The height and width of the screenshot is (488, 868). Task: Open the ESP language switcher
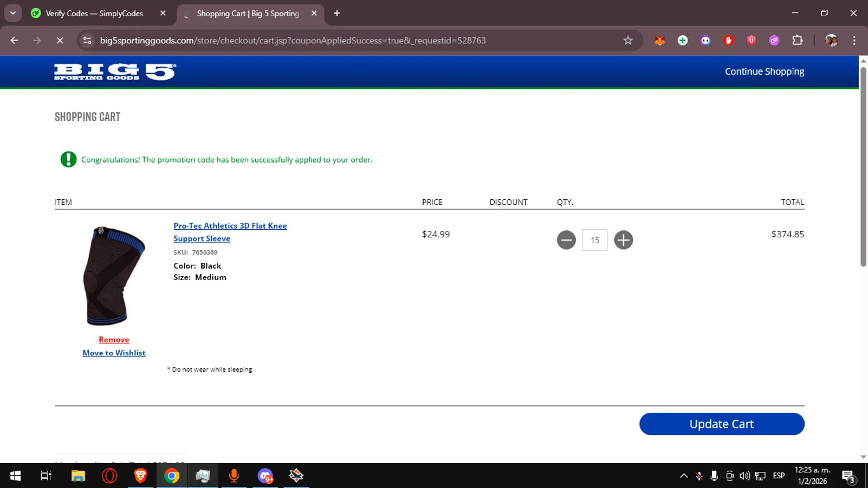[779, 476]
